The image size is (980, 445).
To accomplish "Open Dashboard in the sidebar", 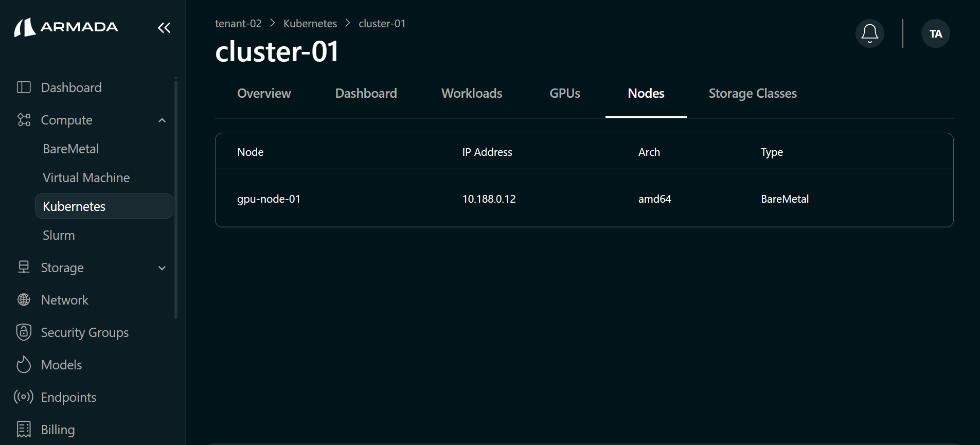I will tap(72, 87).
